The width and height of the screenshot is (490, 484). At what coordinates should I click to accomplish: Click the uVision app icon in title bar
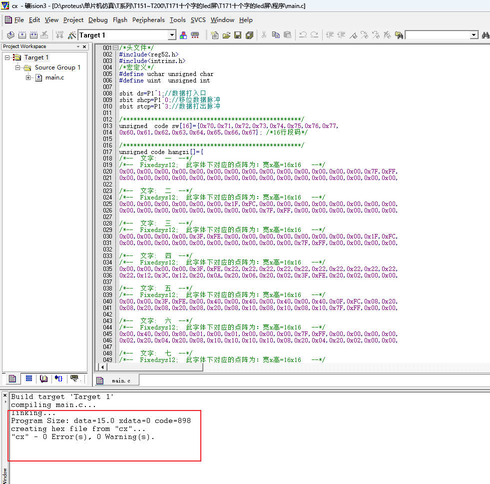5,6
